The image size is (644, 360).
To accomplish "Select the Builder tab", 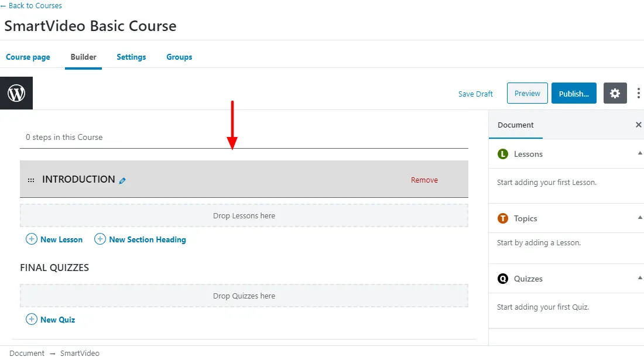I will click(x=83, y=57).
